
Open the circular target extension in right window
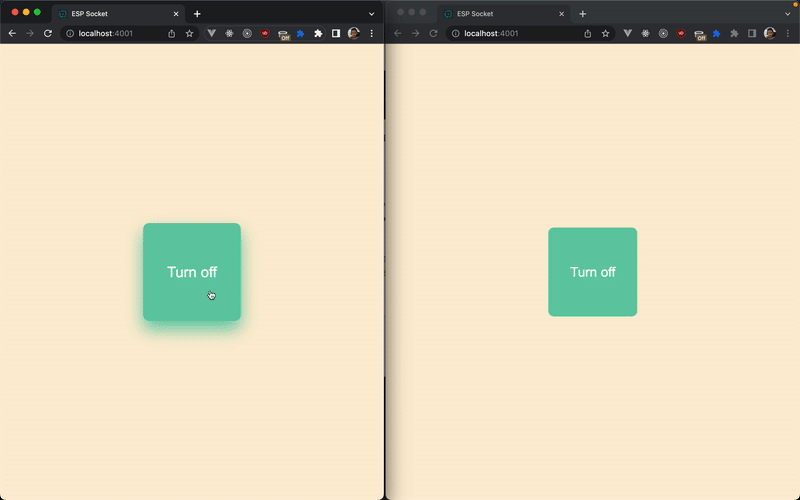[663, 34]
